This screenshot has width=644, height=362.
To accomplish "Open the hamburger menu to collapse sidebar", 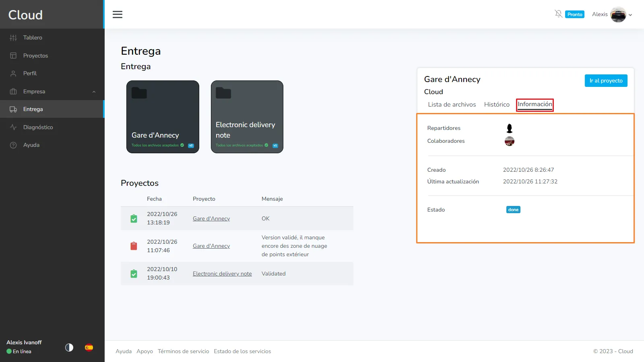I will pyautogui.click(x=118, y=14).
